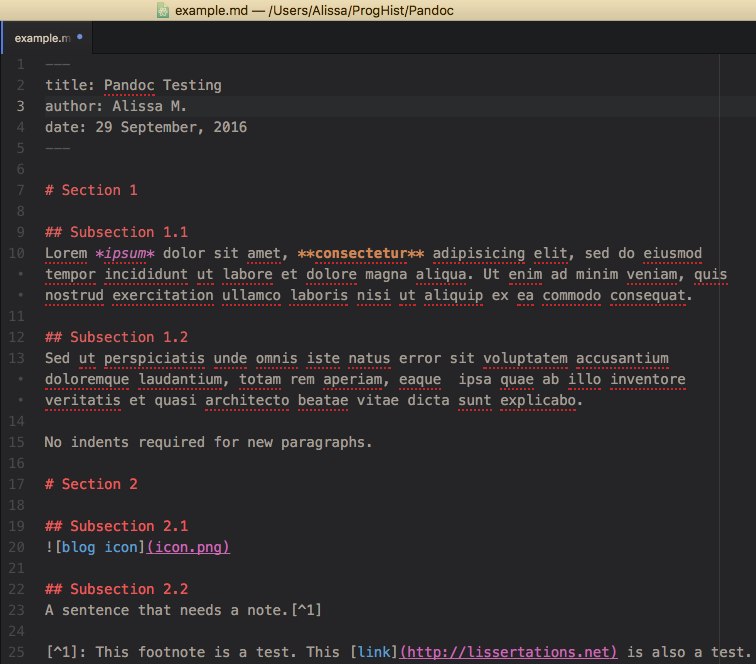
Task: Click the 'author: Alissa M.' line
Action: pyautogui.click(x=116, y=106)
